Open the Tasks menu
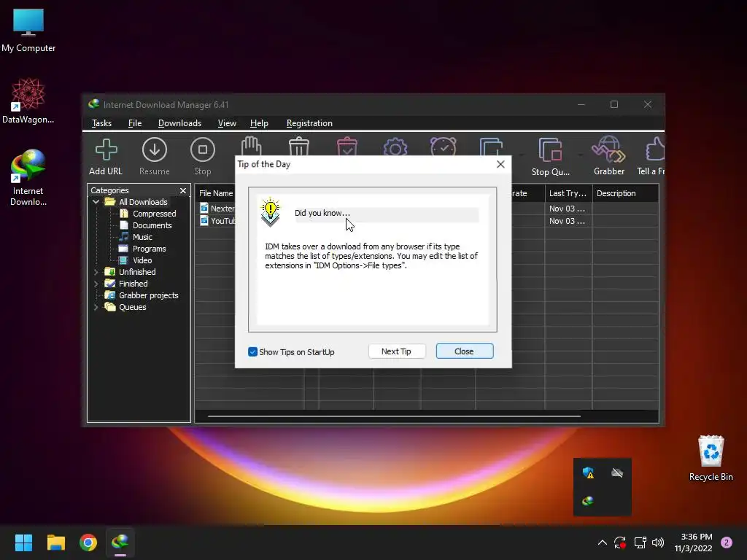 coord(101,123)
